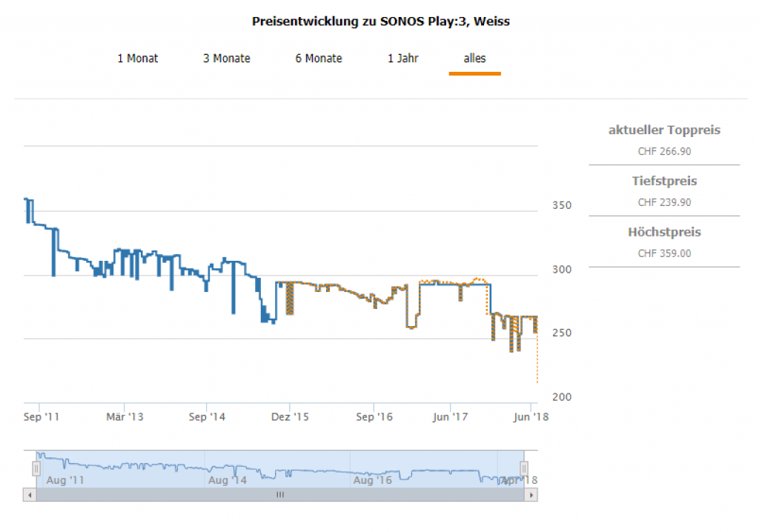Screen dimensions: 759x532
Task: Click the Dez '15 x-axis label
Action: click(x=291, y=417)
